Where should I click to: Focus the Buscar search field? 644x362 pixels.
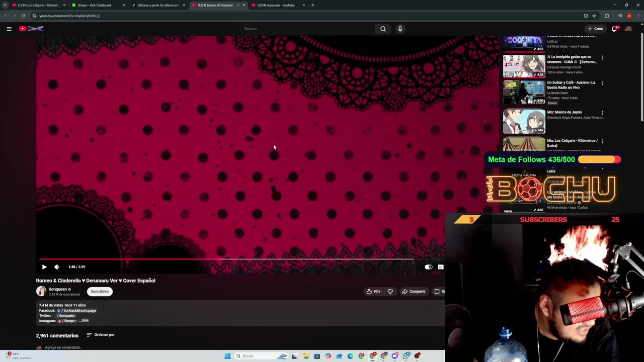(x=307, y=29)
